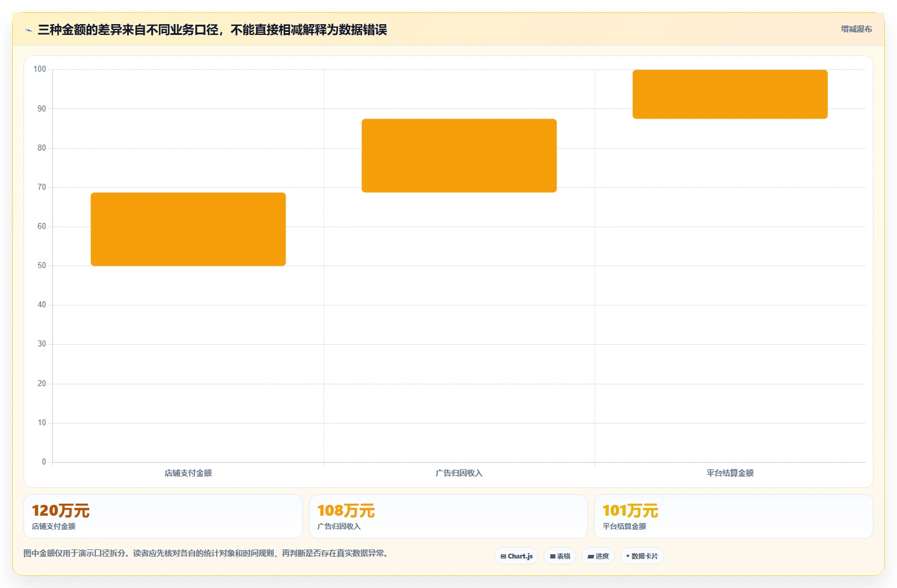Click the 108万元 data card
The height and width of the screenshot is (588, 897).
448,516
